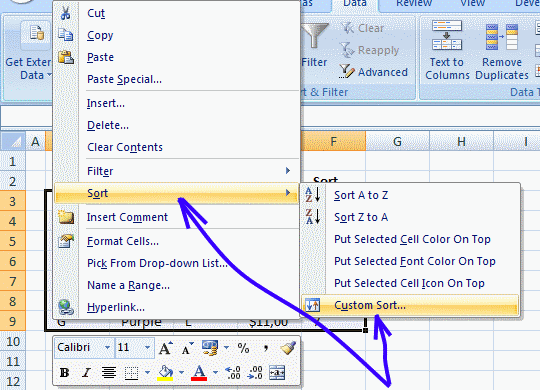Viewport: 540px width, 390px height.
Task: Click Shrink Font icon in mini toolbar
Action: click(187, 348)
